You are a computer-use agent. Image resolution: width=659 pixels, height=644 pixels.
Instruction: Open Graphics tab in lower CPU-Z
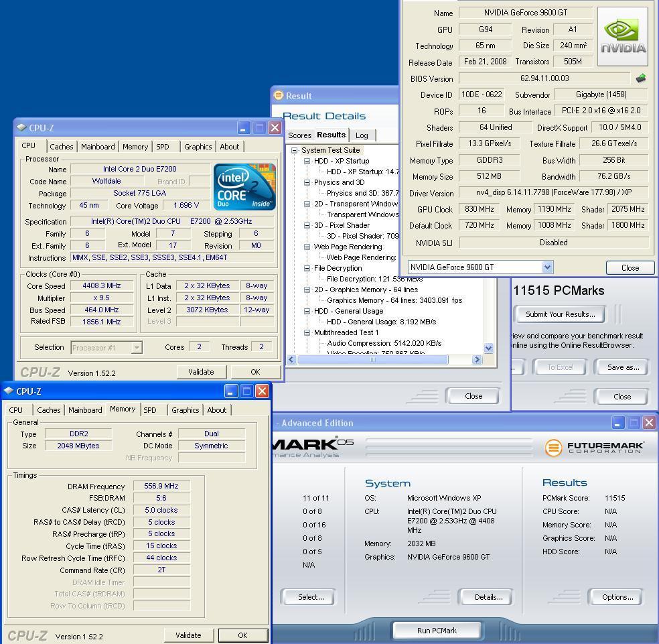(186, 410)
